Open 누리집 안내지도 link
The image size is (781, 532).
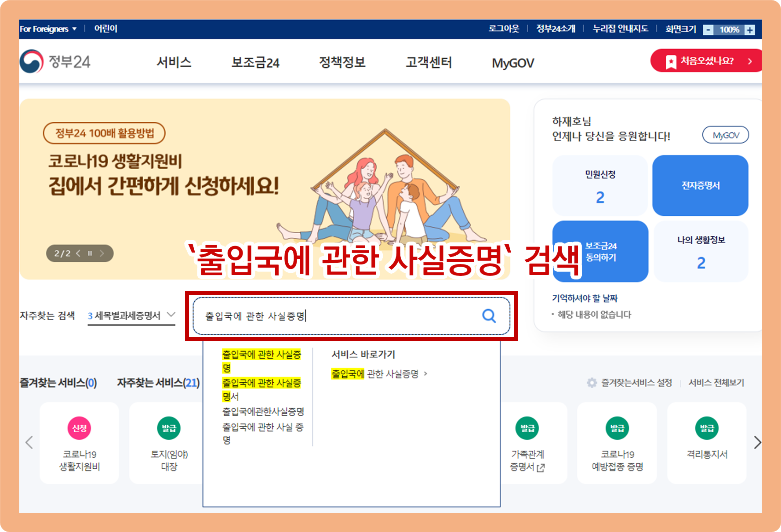[620, 29]
